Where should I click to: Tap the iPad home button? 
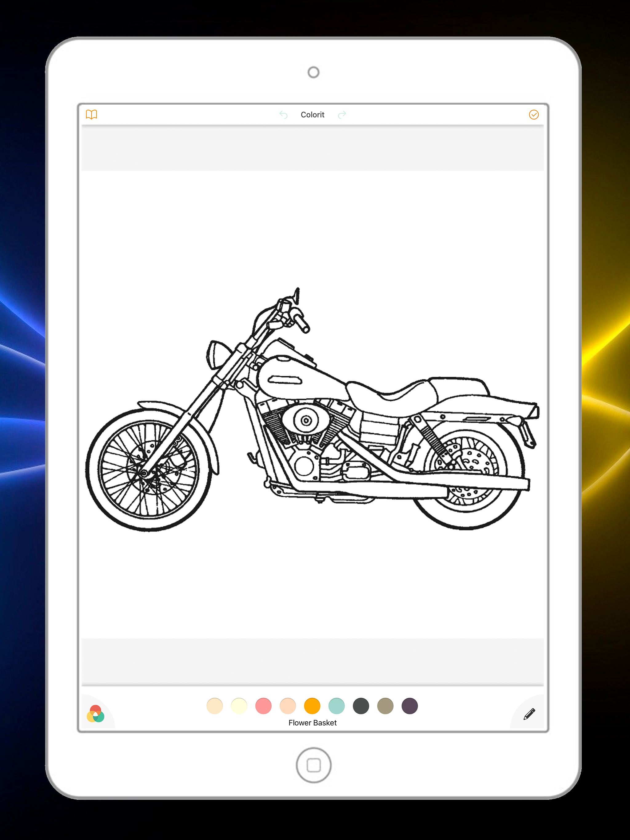[x=313, y=765]
